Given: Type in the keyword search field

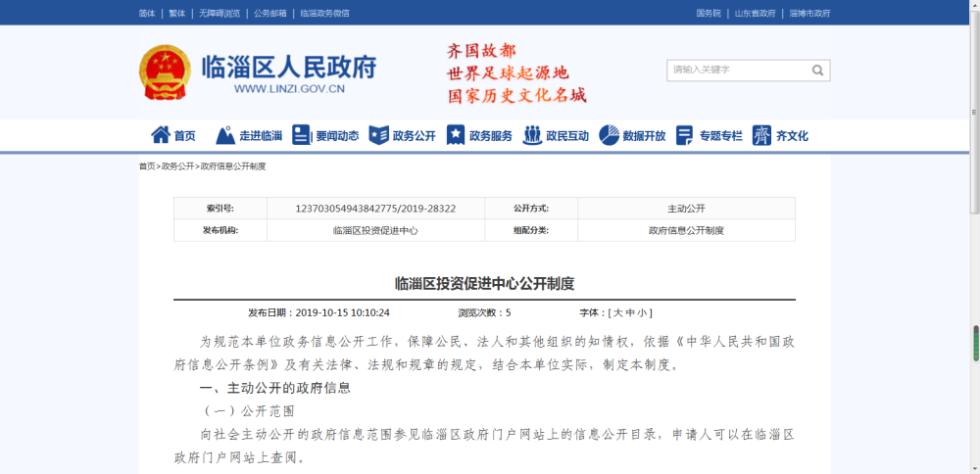Looking at the screenshot, I should click(737, 71).
